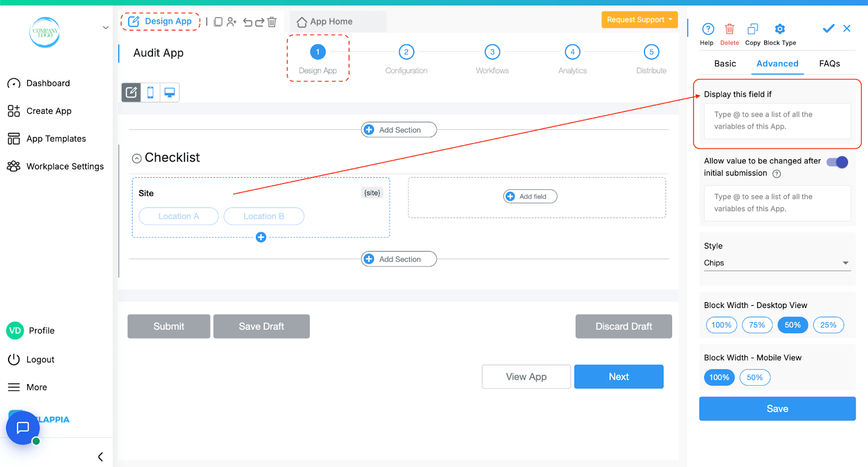868x467 pixels.
Task: Open Workplace Settings in sidebar
Action: tap(55, 166)
